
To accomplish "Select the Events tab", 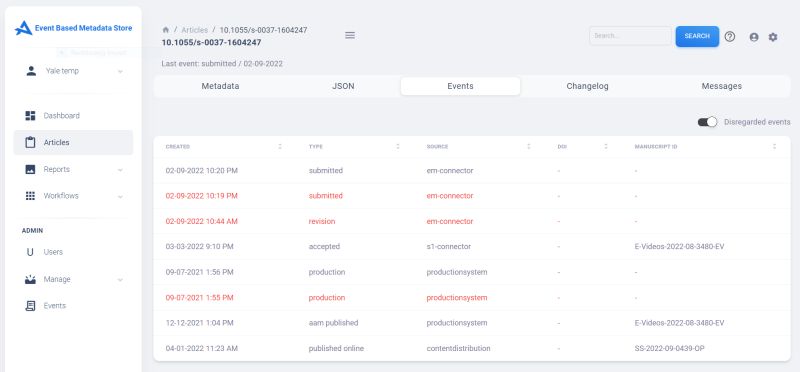I will [460, 86].
